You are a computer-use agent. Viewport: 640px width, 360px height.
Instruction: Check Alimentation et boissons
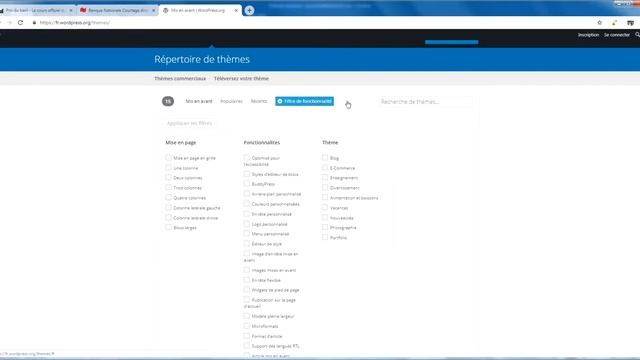[x=325, y=198]
